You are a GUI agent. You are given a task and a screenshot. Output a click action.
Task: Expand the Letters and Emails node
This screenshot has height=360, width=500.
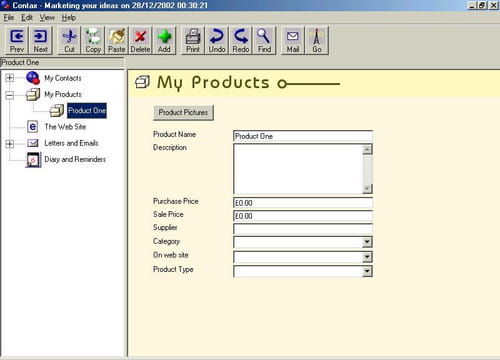coord(10,144)
